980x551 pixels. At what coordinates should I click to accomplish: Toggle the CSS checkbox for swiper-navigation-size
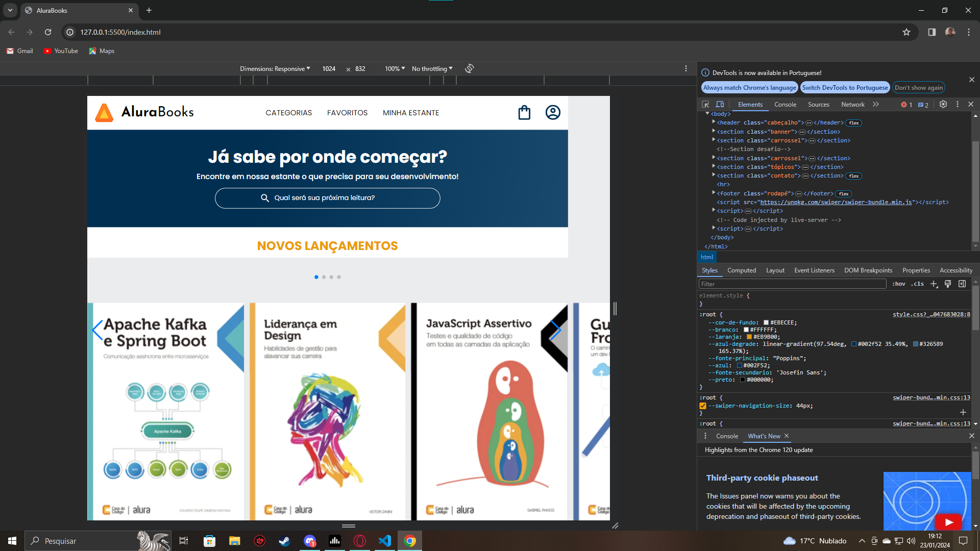703,405
